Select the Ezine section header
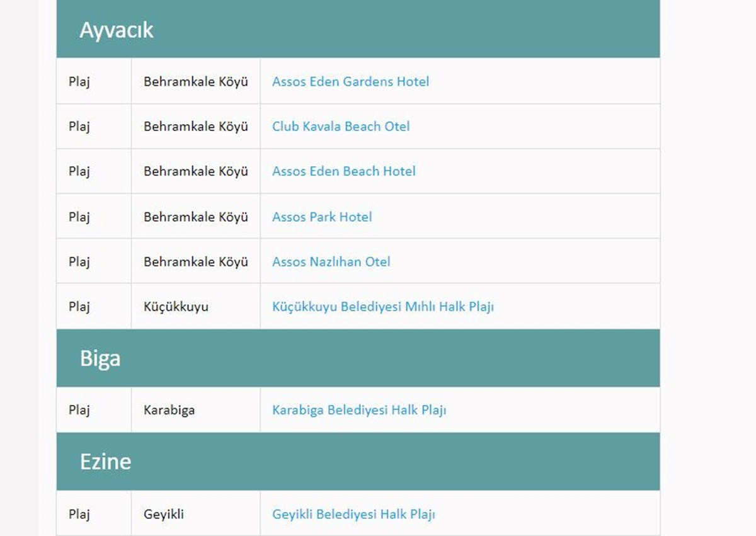 point(358,462)
